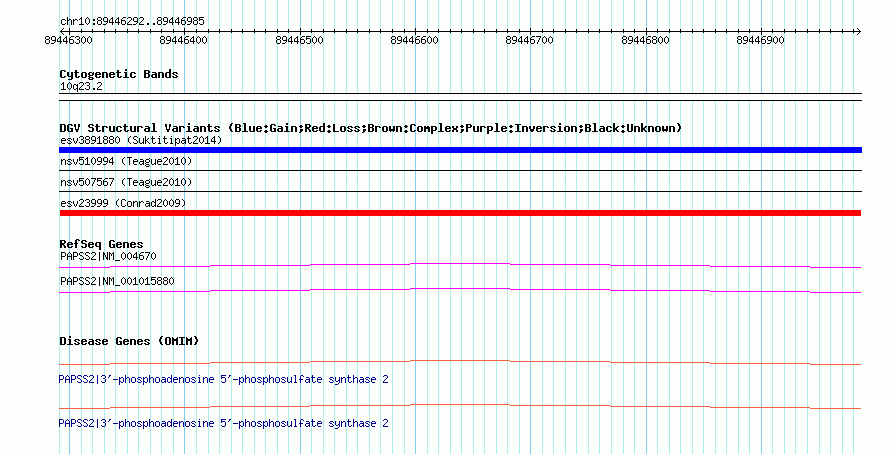Select variant esv23999 (Conrad2009) label

click(x=123, y=203)
